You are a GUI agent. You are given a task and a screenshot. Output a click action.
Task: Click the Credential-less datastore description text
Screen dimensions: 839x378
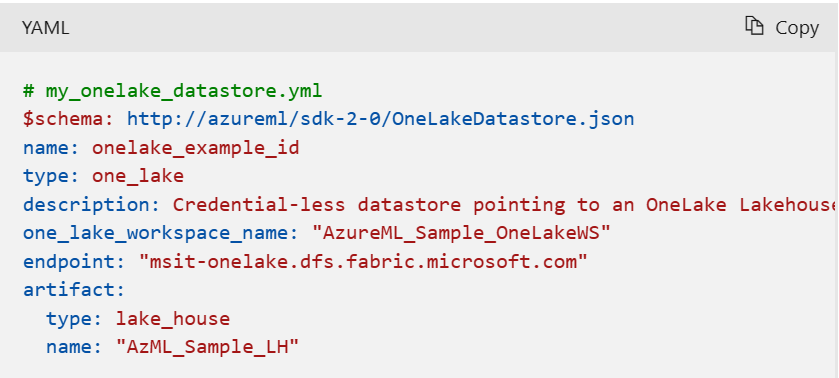pyautogui.click(x=505, y=205)
